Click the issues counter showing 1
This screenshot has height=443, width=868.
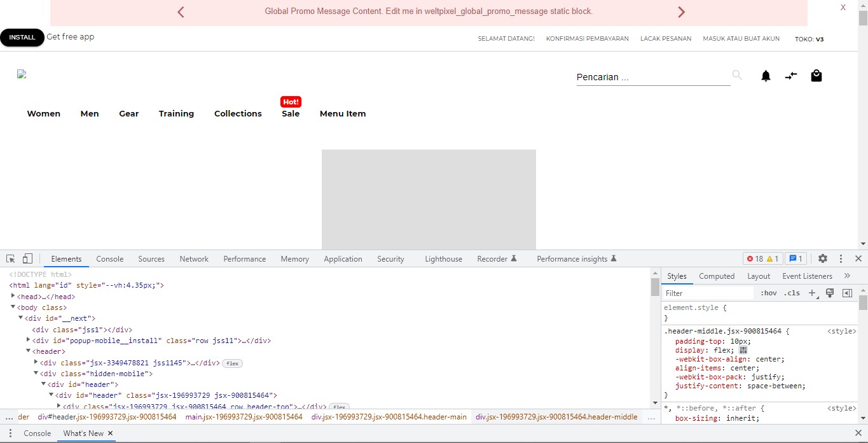[x=796, y=258]
